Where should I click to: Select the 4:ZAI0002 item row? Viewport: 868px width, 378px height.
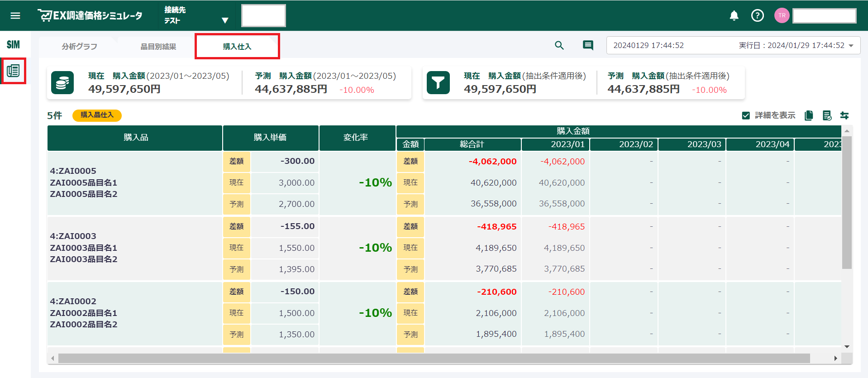coord(135,313)
